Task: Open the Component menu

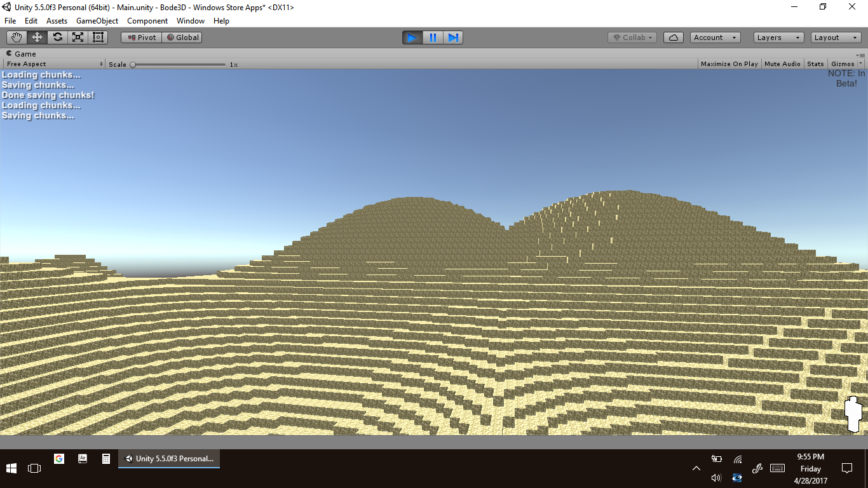Action: 147,21
